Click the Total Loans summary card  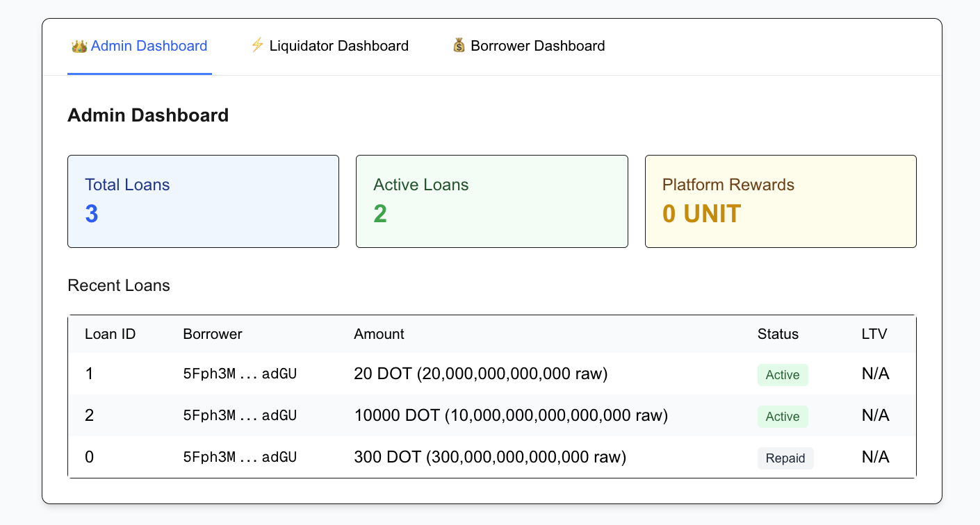pos(203,201)
